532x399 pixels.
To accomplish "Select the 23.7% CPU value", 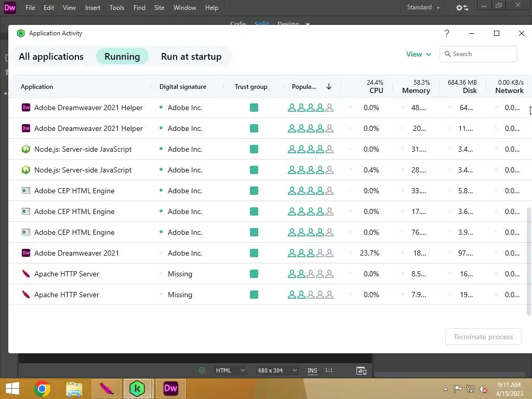I will pos(369,253).
